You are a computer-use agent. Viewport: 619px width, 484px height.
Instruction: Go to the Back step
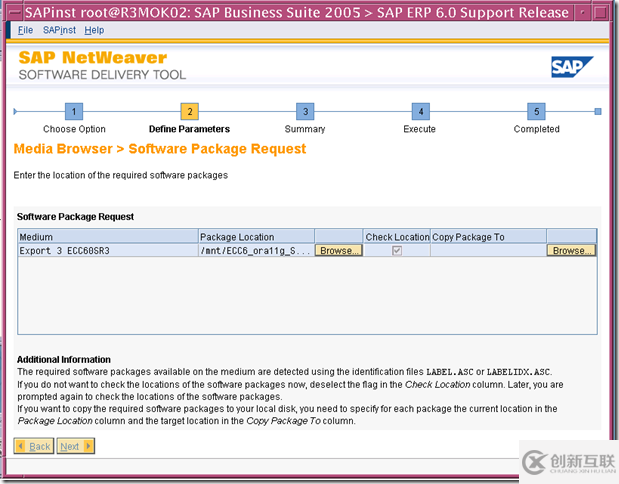(34, 446)
